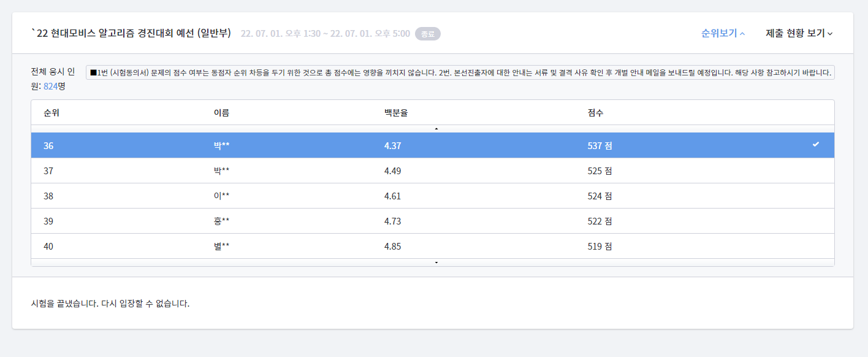The height and width of the screenshot is (357, 868).
Task: Click score 537 점
Action: coord(600,146)
